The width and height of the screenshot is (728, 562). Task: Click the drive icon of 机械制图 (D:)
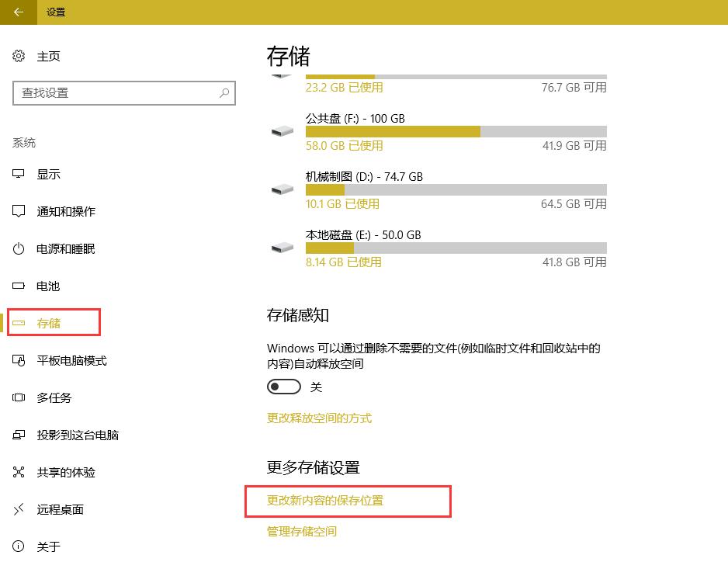click(x=283, y=189)
